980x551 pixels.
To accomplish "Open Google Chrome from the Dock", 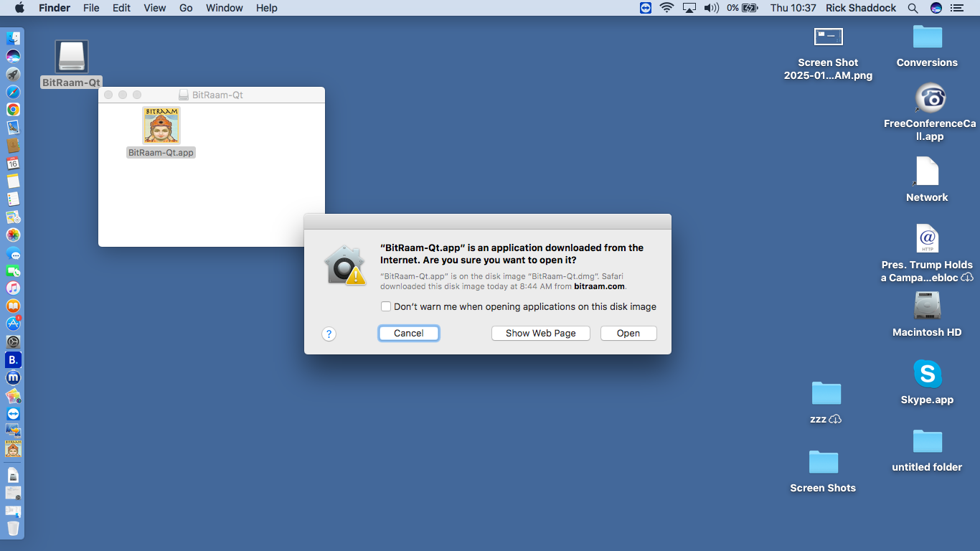I will click(x=13, y=110).
